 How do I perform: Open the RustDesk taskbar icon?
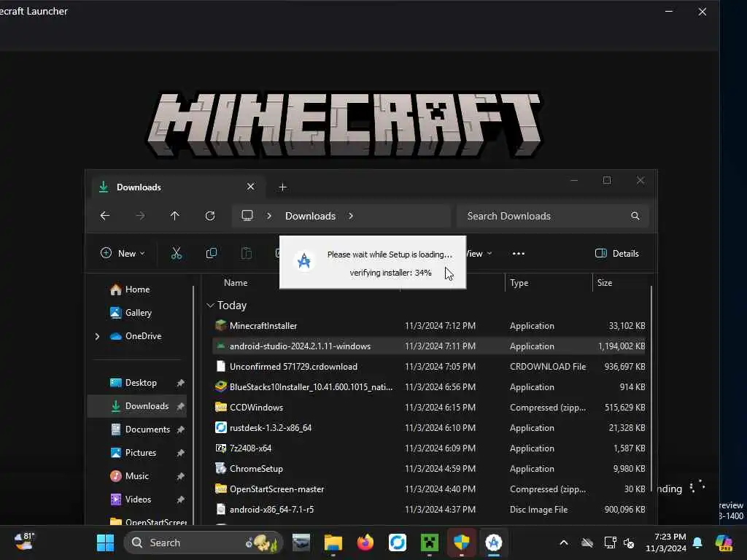coord(398,542)
